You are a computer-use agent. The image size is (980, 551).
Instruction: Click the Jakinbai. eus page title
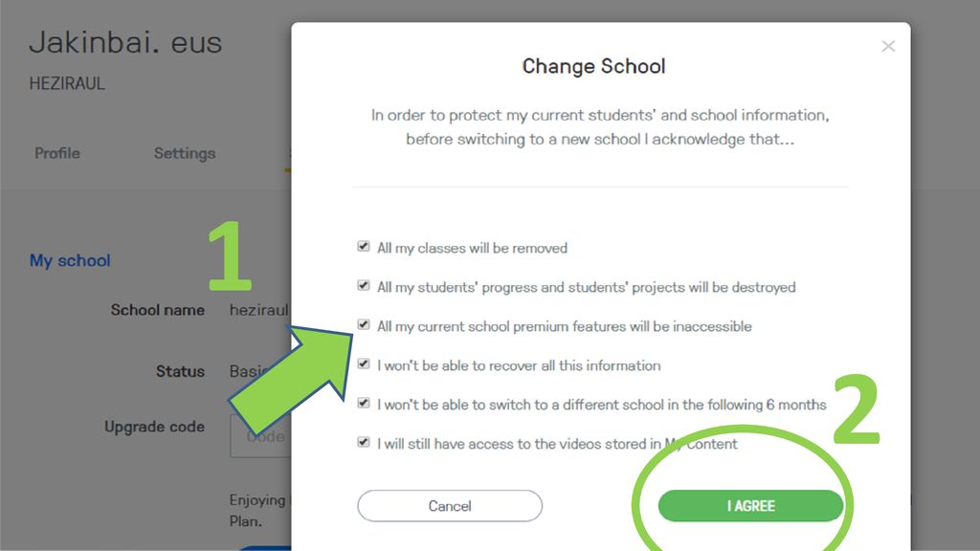click(x=125, y=43)
